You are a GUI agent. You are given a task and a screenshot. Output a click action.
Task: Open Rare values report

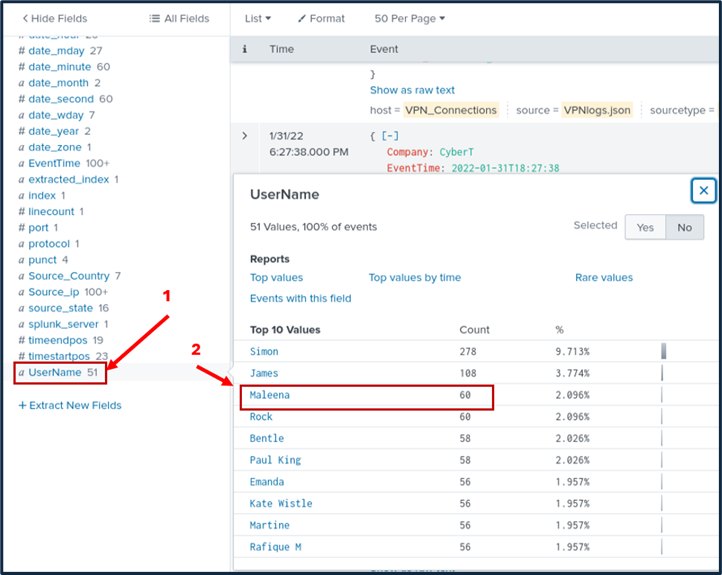[x=603, y=277]
